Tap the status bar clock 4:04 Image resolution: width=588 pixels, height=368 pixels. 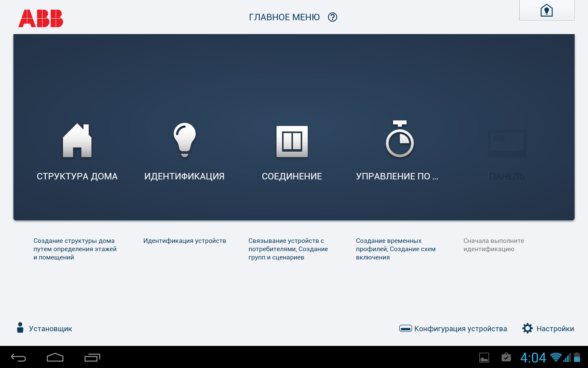point(533,358)
